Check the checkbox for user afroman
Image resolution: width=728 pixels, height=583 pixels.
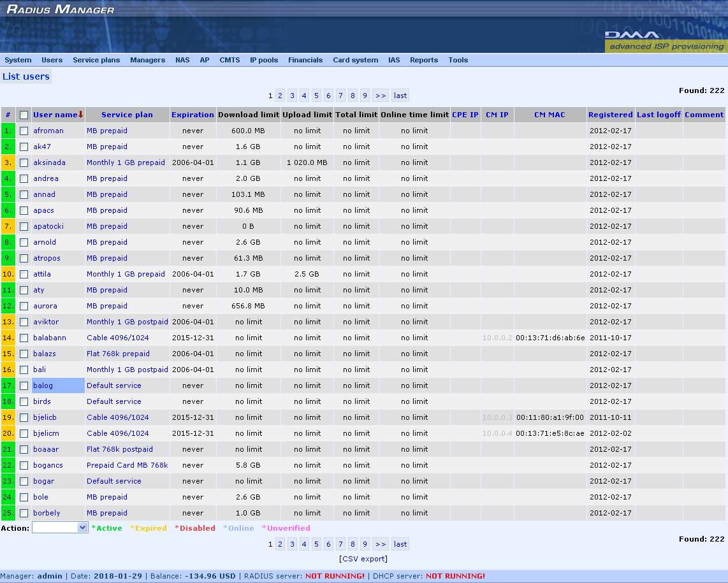pos(24,131)
